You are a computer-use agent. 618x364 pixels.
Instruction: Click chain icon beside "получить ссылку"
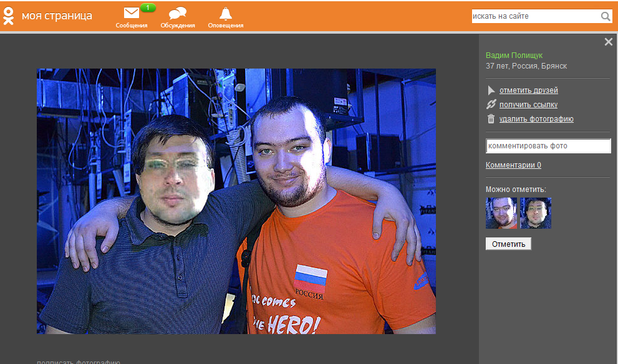click(x=491, y=105)
